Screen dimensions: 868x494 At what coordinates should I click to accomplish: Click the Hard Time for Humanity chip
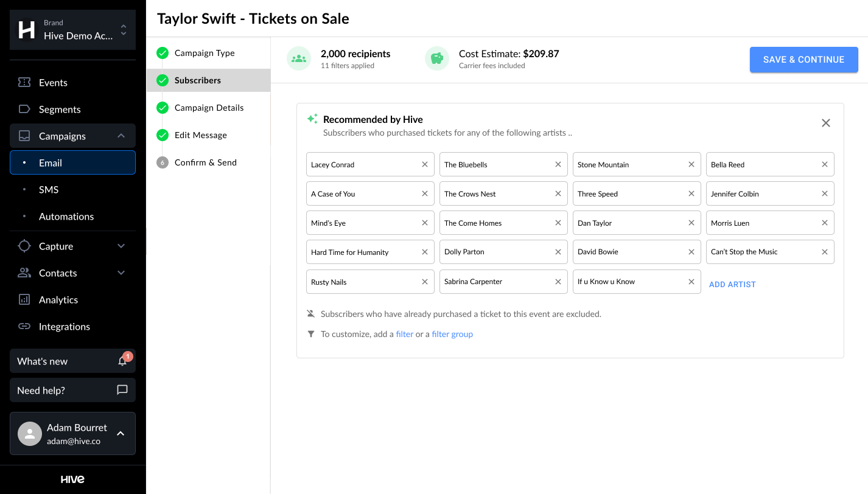(x=370, y=252)
